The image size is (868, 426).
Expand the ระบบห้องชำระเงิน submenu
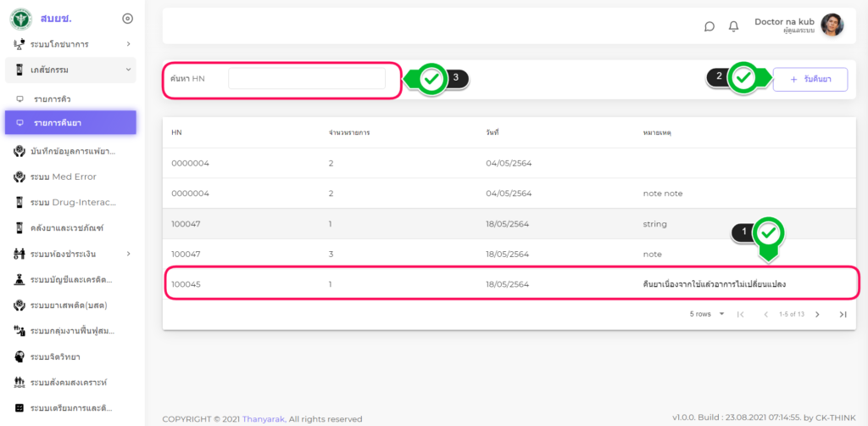pyautogui.click(x=128, y=254)
